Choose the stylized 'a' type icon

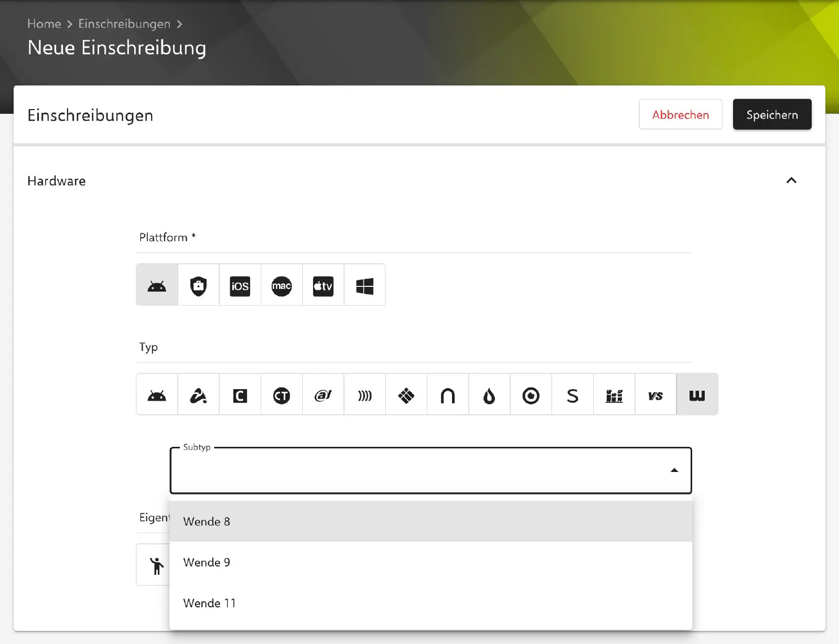323,394
